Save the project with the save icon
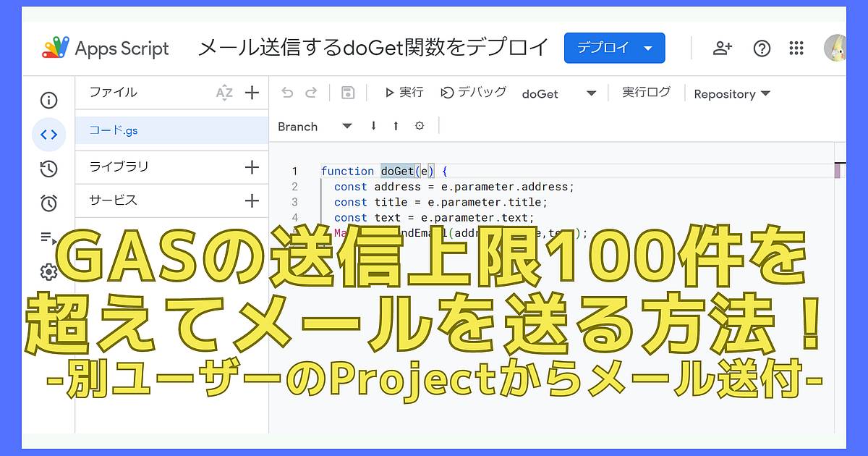Image resolution: width=868 pixels, height=456 pixels. pyautogui.click(x=348, y=92)
